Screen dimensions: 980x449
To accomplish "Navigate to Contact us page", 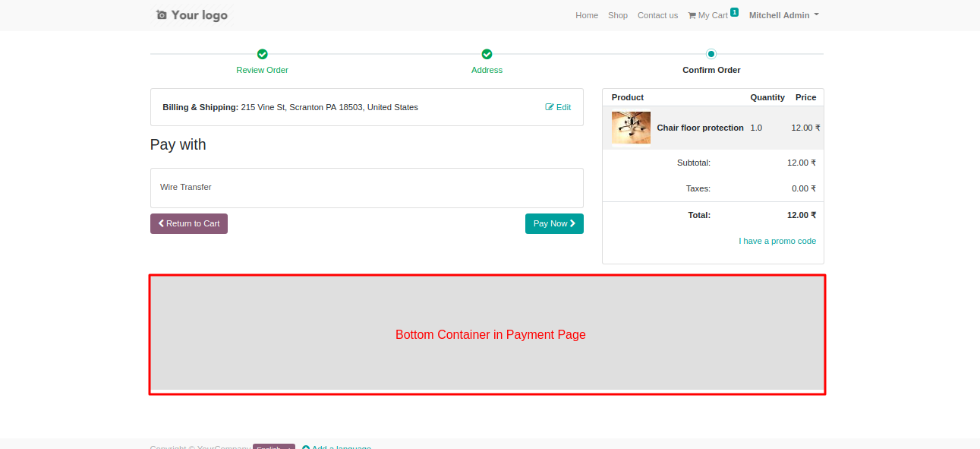I will tap(657, 15).
